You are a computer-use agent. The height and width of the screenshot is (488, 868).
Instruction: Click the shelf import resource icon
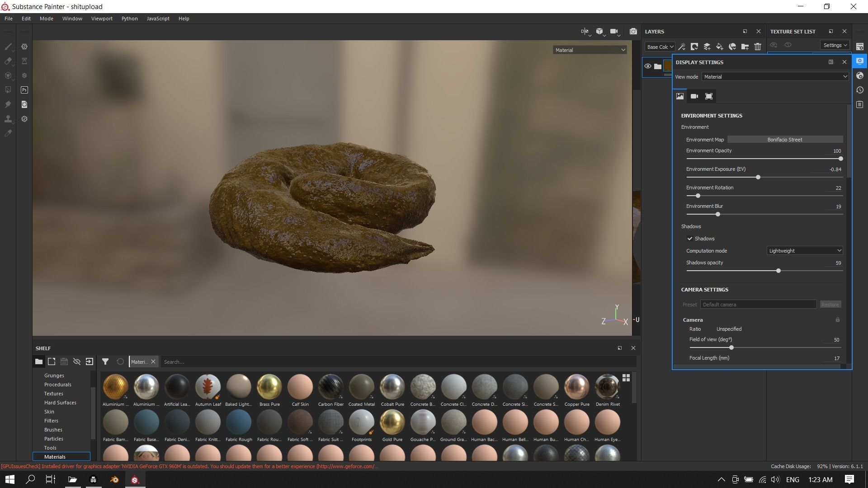pos(90,361)
